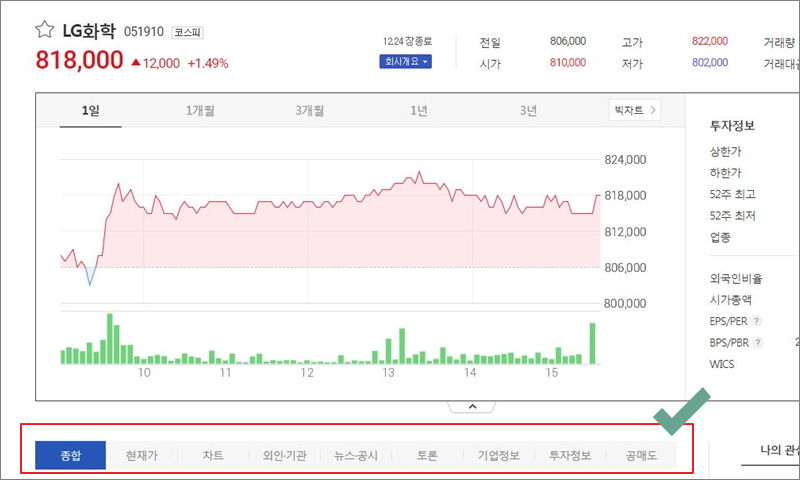
Task: Click the LG화학 stock name heading
Action: tap(89, 31)
